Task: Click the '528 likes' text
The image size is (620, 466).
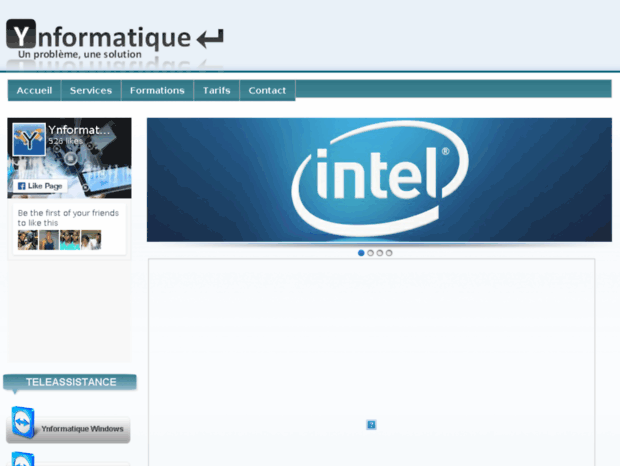Action: click(65, 141)
